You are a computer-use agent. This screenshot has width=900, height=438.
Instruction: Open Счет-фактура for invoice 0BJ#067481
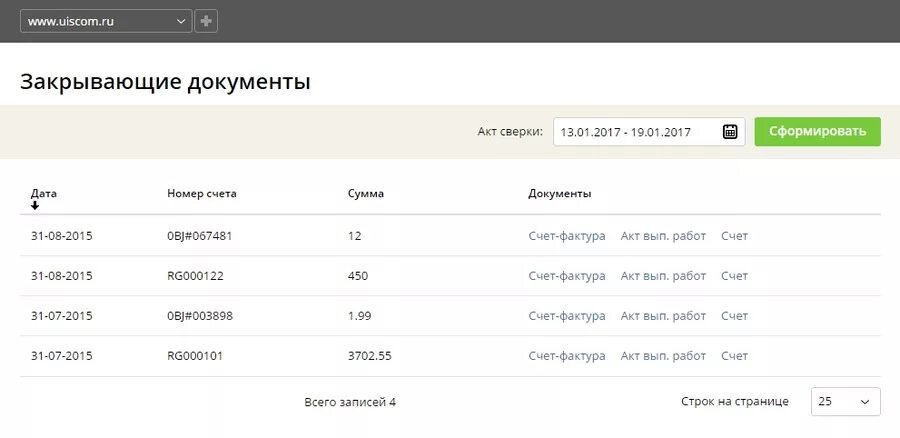[x=567, y=236]
